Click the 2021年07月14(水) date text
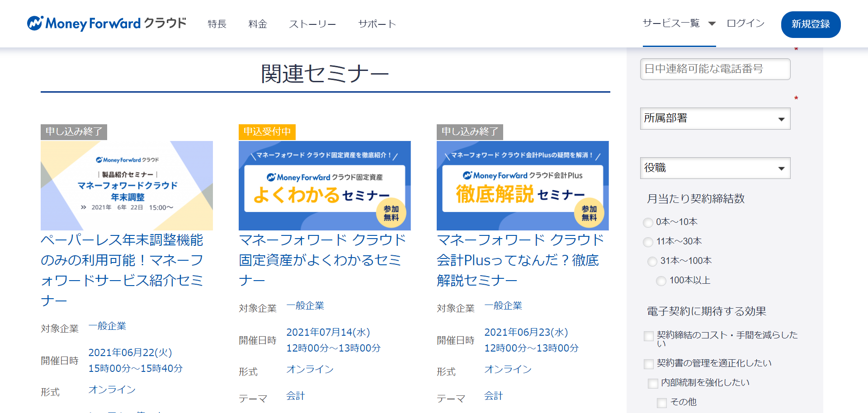This screenshot has width=868, height=413. pyautogui.click(x=328, y=332)
